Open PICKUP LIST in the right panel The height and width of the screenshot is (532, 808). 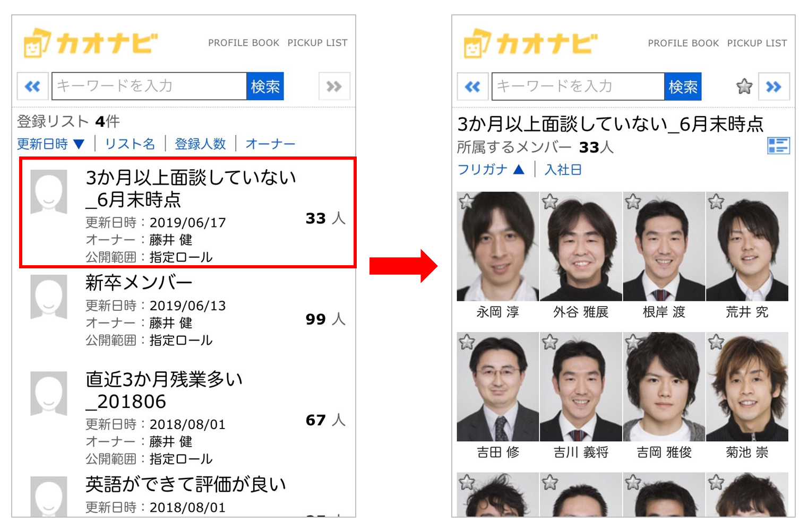click(757, 43)
